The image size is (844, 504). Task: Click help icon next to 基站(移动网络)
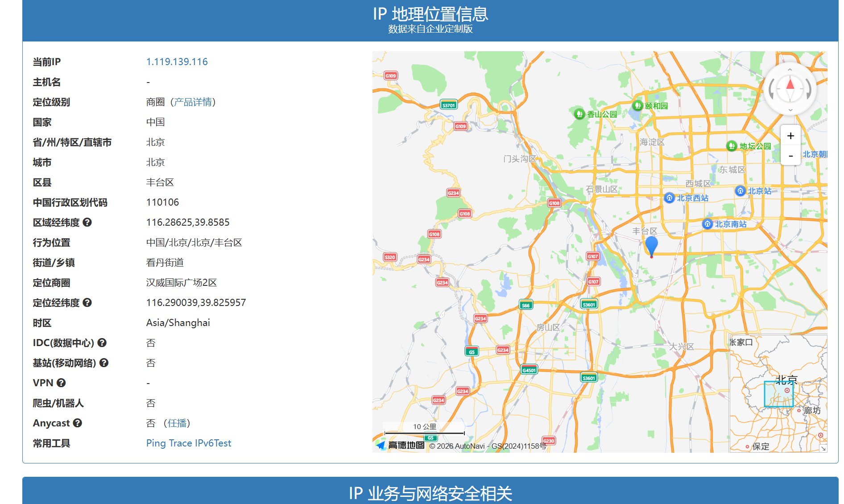click(x=104, y=363)
